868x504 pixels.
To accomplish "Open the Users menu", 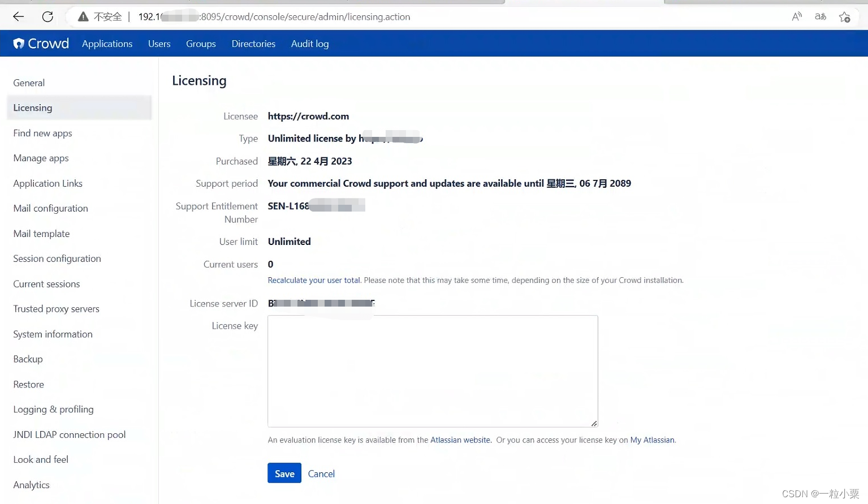I will (159, 44).
